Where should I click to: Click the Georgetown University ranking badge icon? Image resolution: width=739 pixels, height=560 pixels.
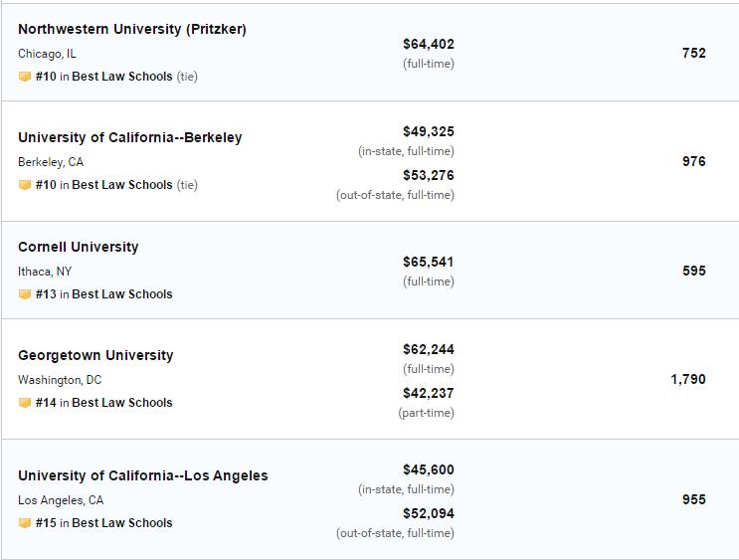pyautogui.click(x=25, y=403)
